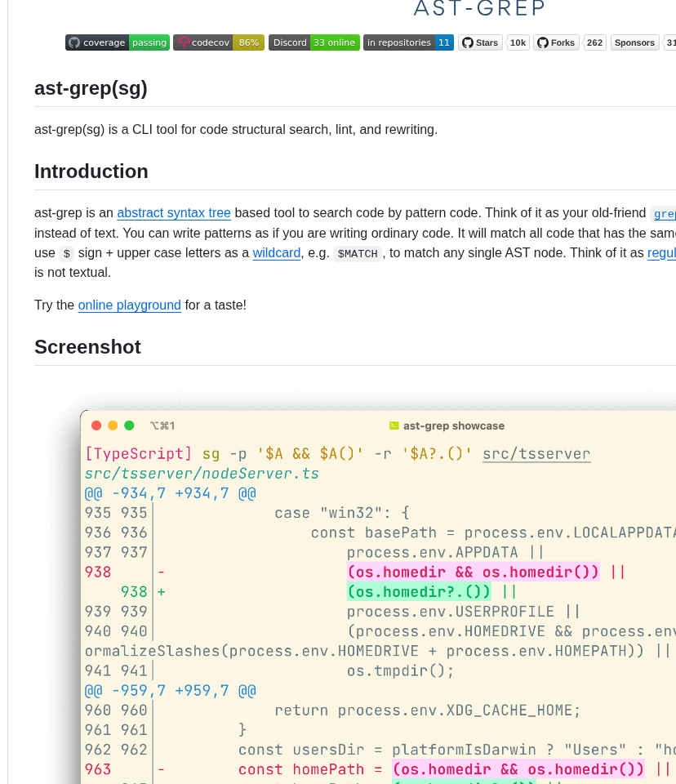Open the 10k stars count
The image size is (676, 784).
coord(518,42)
